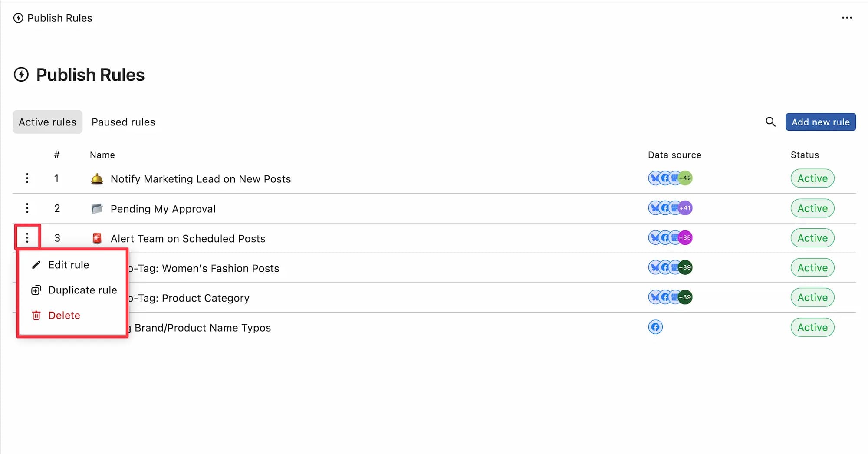Toggle Active status of Brand/Product Name Typos rule
This screenshot has height=454, width=868.
coord(812,327)
